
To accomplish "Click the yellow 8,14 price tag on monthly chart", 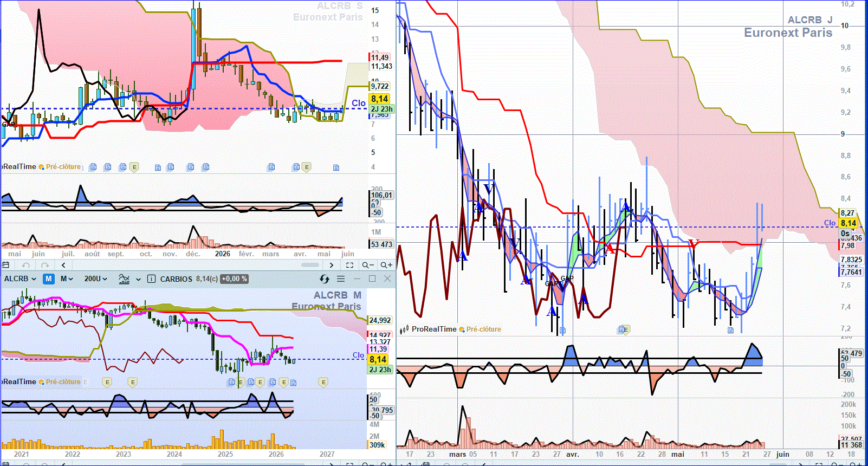I will pyautogui.click(x=378, y=359).
